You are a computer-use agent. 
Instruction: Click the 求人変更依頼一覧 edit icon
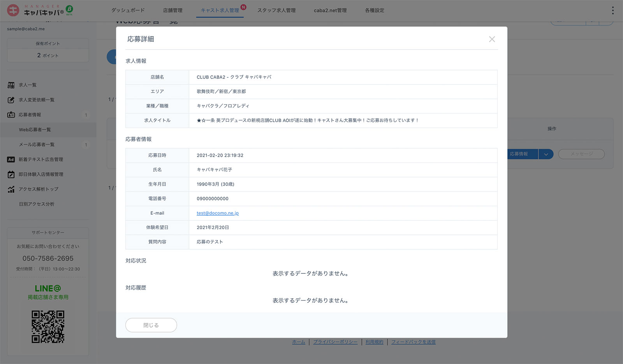[11, 100]
